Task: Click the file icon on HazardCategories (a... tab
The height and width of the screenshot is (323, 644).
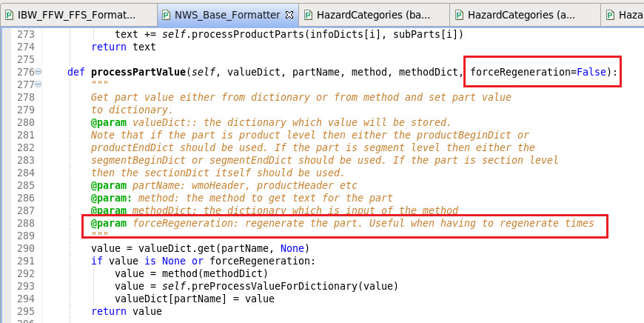Action: (459, 16)
